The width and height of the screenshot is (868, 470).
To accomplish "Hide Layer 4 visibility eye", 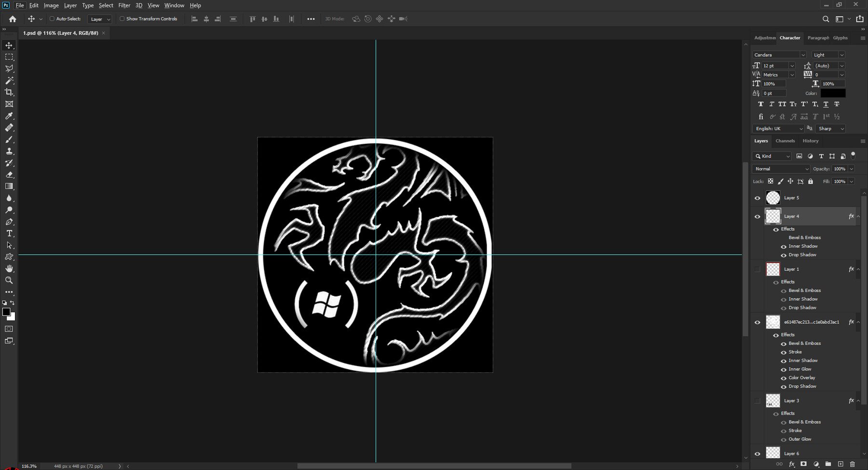I will click(757, 216).
